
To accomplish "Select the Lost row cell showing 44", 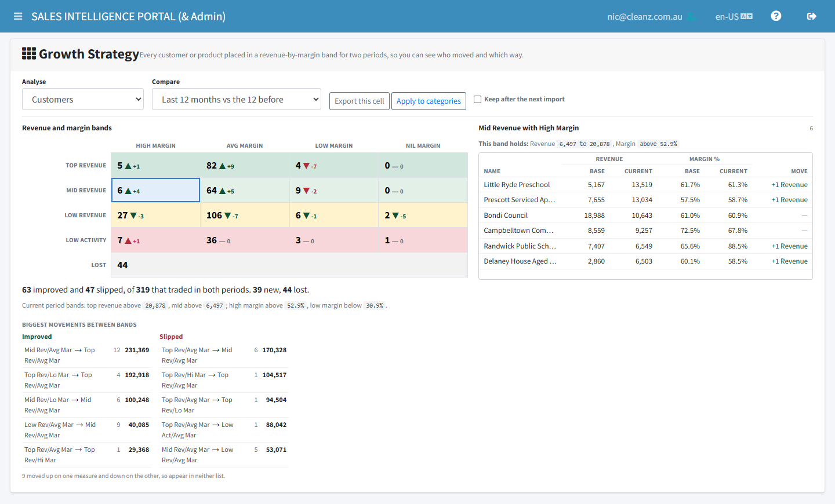I will (x=289, y=265).
